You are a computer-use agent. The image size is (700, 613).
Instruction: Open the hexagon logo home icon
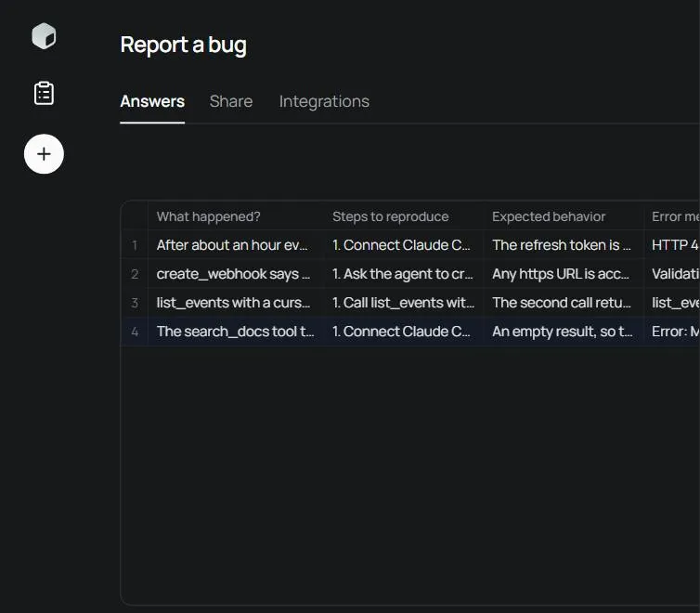[x=44, y=36]
